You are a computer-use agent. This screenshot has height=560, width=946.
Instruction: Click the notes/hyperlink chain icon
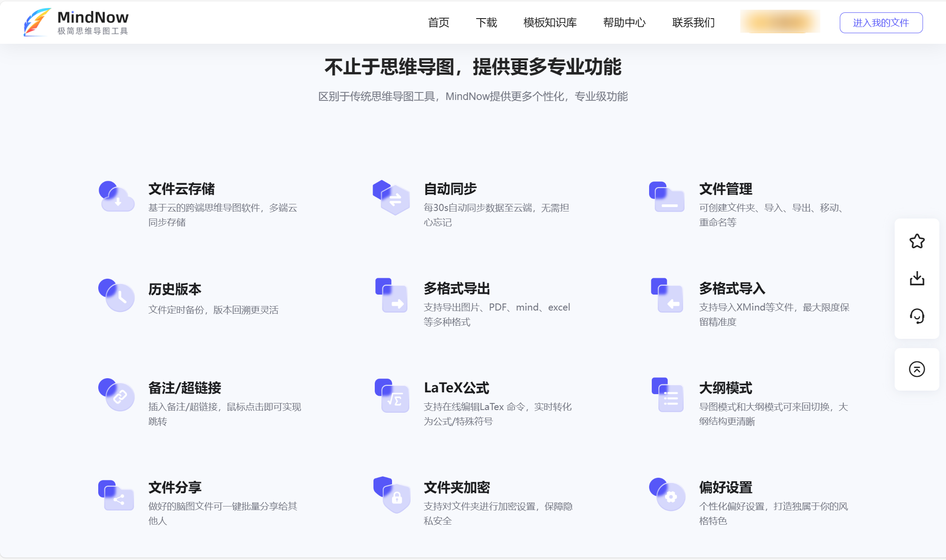coord(116,395)
